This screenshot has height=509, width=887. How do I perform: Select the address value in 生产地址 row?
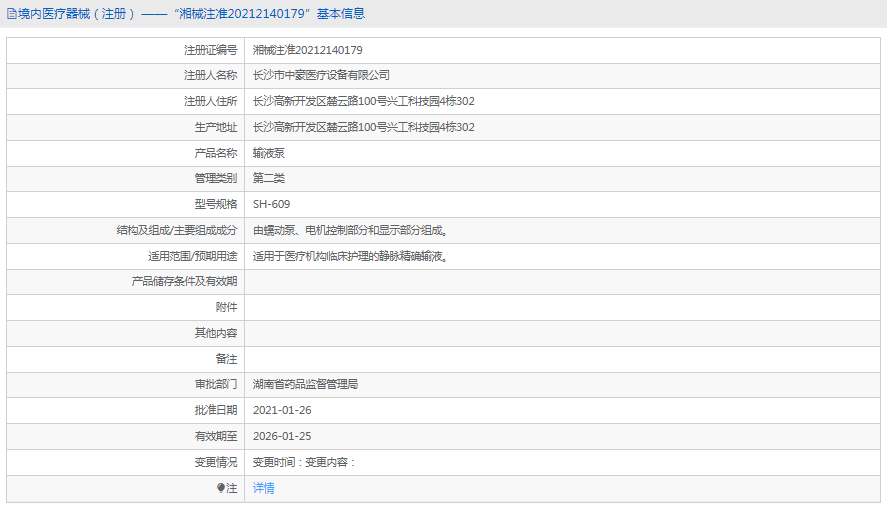point(364,127)
